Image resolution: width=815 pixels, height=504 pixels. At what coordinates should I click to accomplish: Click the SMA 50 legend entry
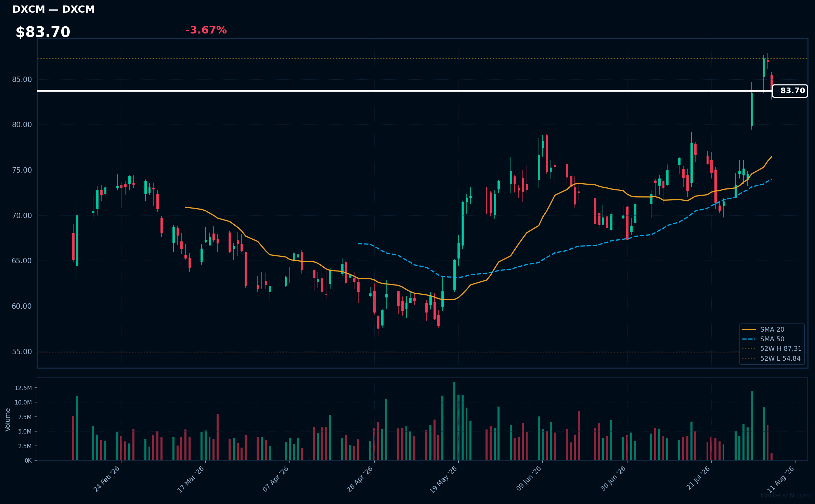[x=772, y=339]
